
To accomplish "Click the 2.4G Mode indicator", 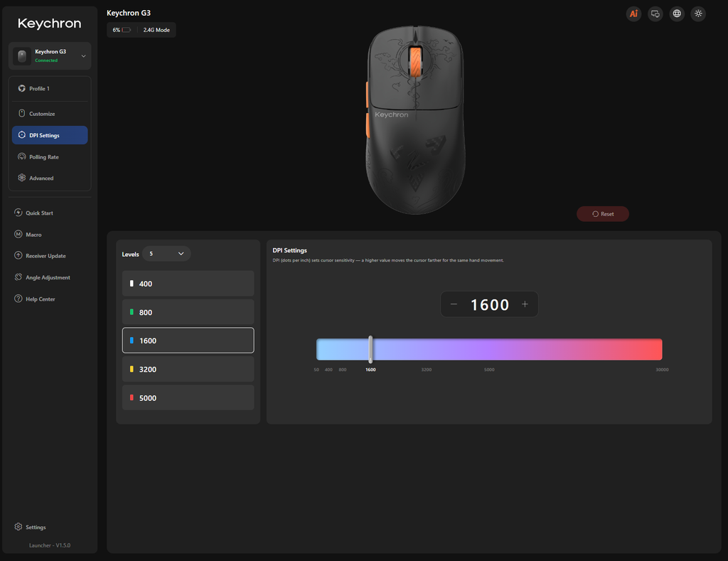I will 156,30.
